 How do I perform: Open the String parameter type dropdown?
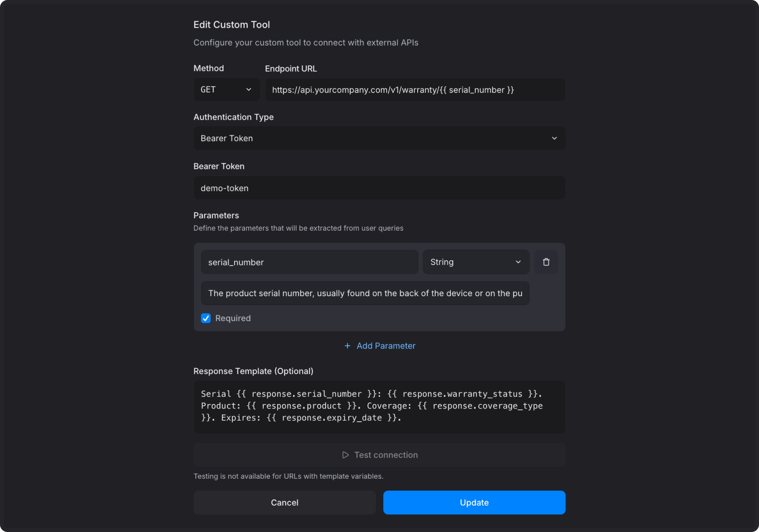coord(476,262)
